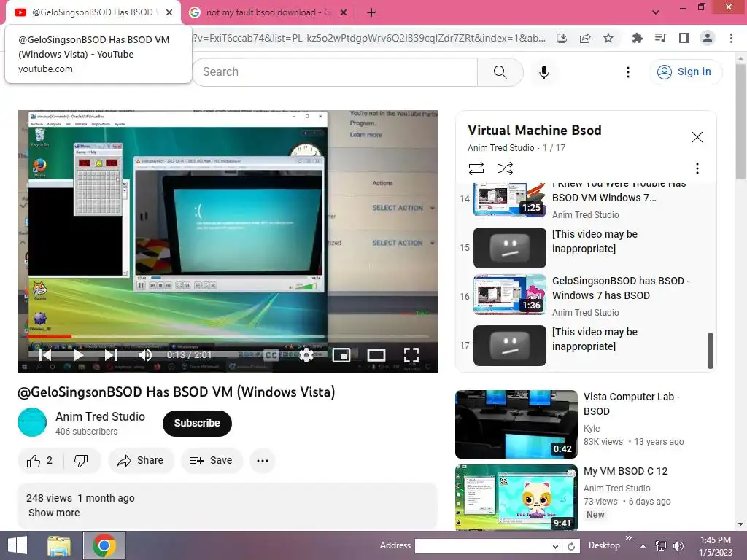This screenshot has width=747, height=560.
Task: Click the Subscribe button
Action: (197, 423)
